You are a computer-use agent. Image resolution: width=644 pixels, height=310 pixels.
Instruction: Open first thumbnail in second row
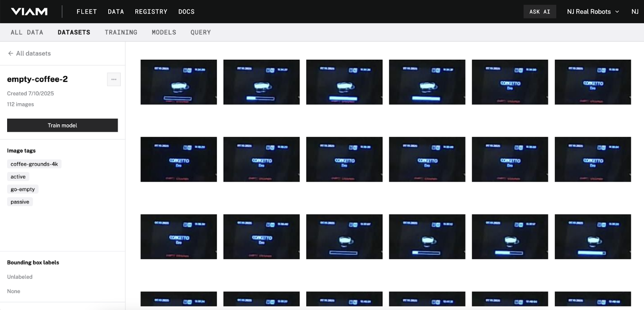point(179,159)
